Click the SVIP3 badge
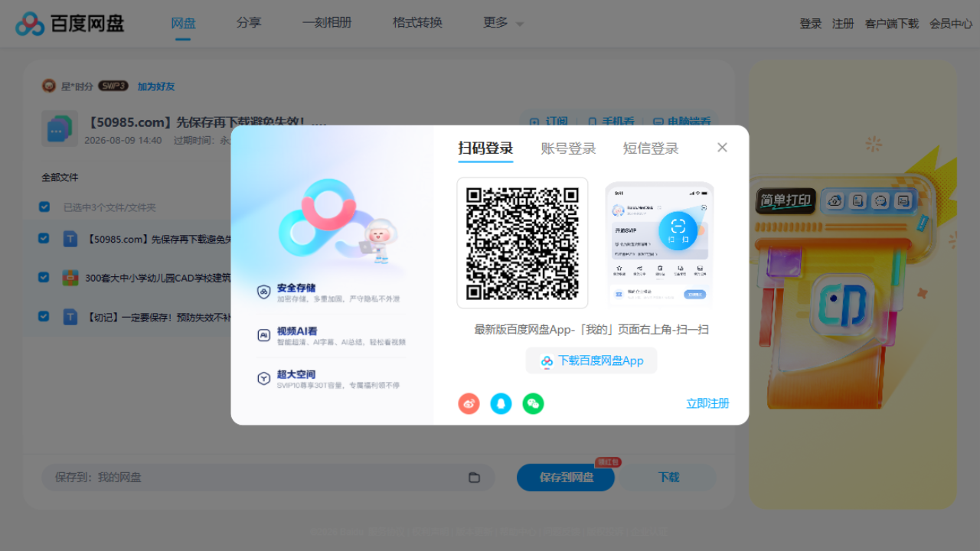Viewport: 980px width, 551px height. pos(113,86)
